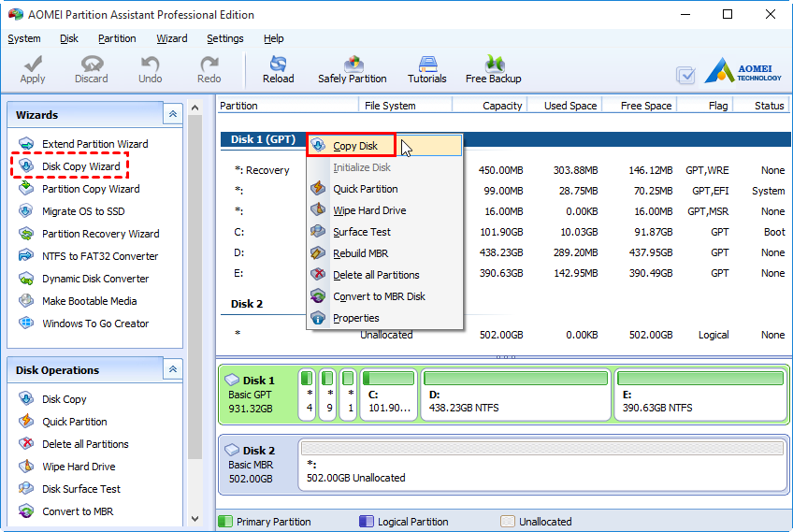Select the 502.00GB Unallocated block on Disk 2

(542, 465)
